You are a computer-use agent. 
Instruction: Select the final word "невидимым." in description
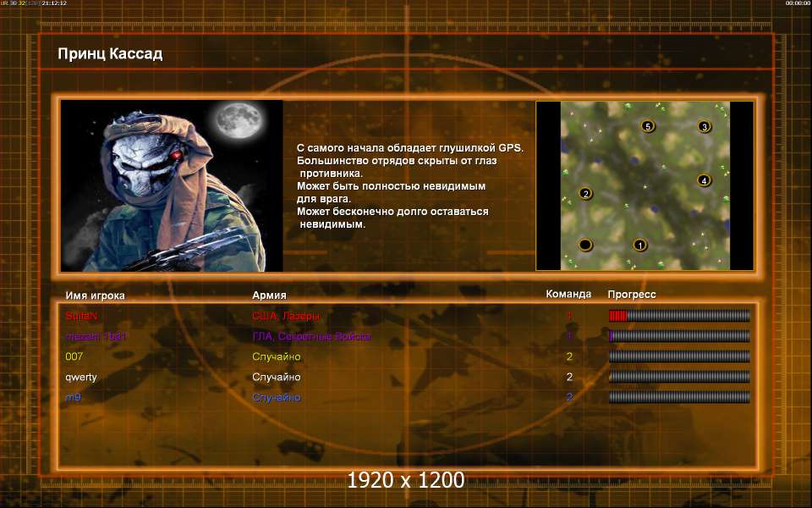click(x=332, y=224)
